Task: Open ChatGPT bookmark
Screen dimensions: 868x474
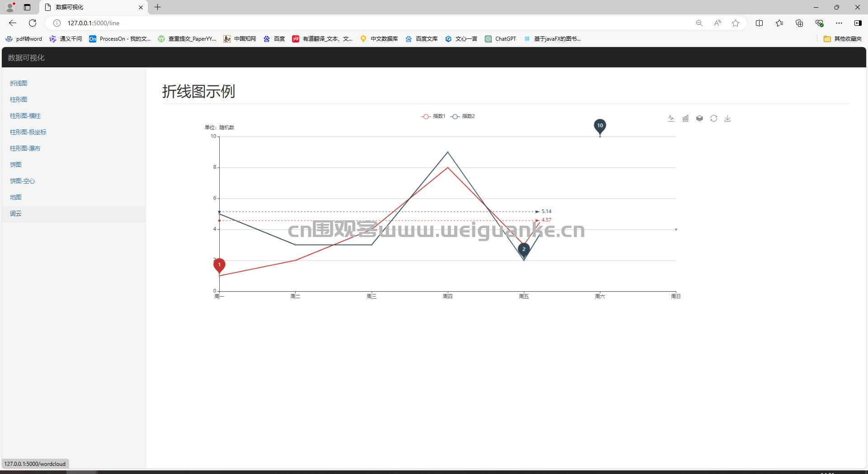Action: [x=500, y=39]
